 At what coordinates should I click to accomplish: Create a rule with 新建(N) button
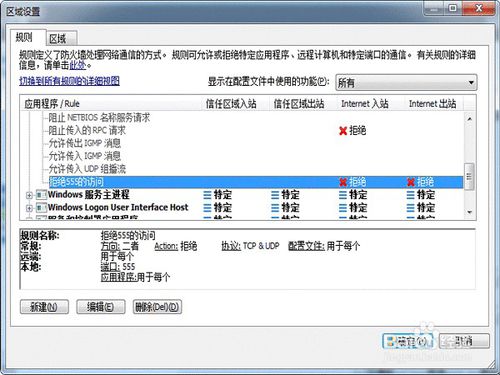44,307
